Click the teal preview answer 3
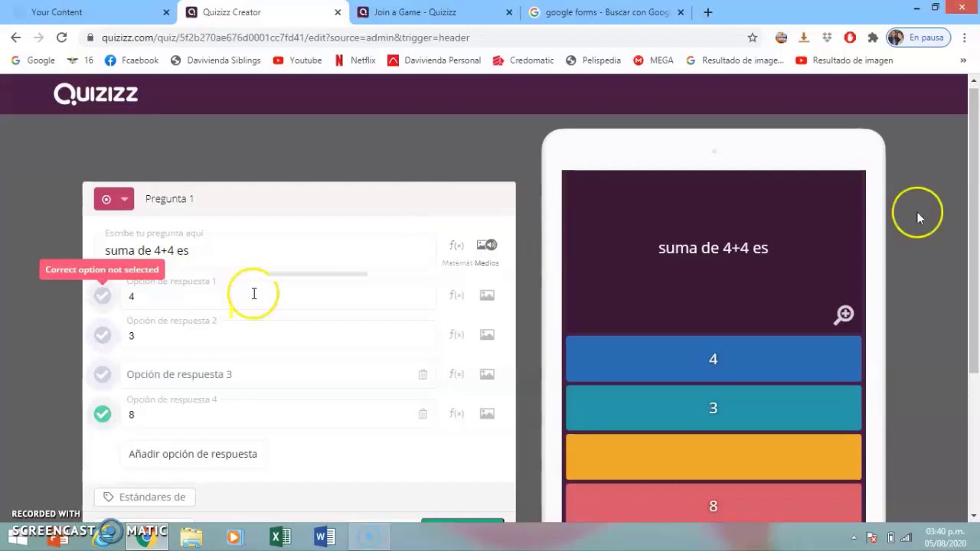 pyautogui.click(x=714, y=408)
